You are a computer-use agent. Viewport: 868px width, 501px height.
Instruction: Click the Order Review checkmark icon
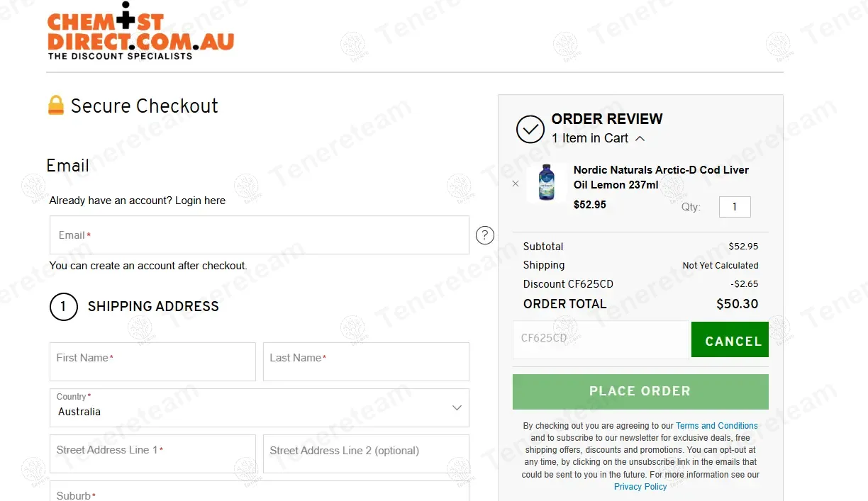point(530,130)
